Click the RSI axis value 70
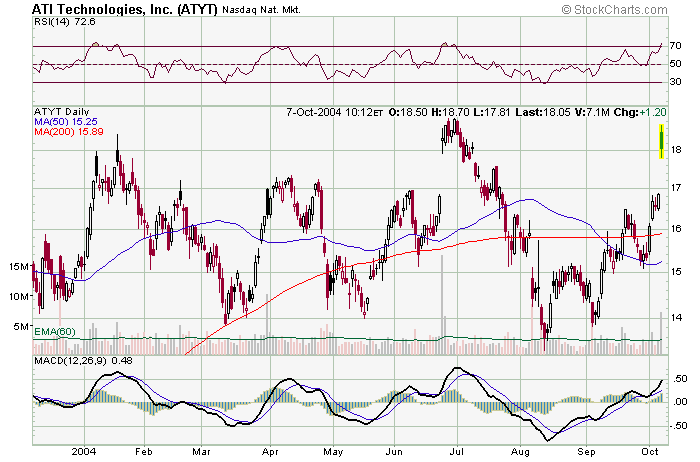700x462 pixels. [675, 46]
